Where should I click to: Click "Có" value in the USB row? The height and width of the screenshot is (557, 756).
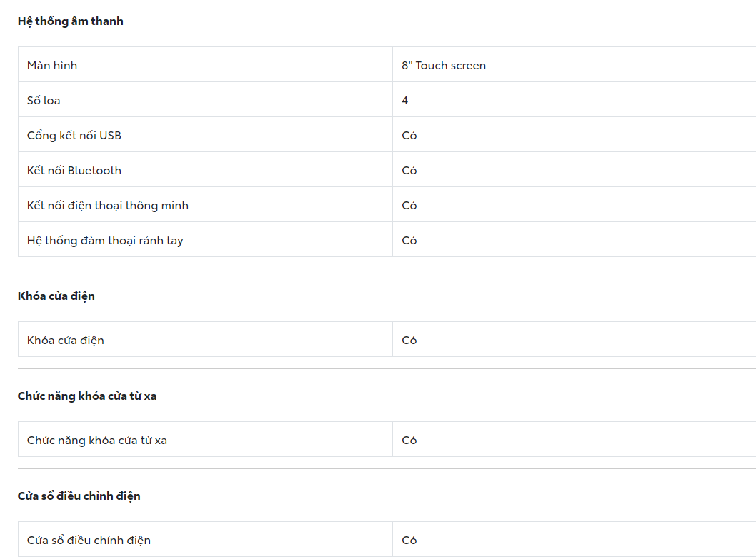point(409,136)
